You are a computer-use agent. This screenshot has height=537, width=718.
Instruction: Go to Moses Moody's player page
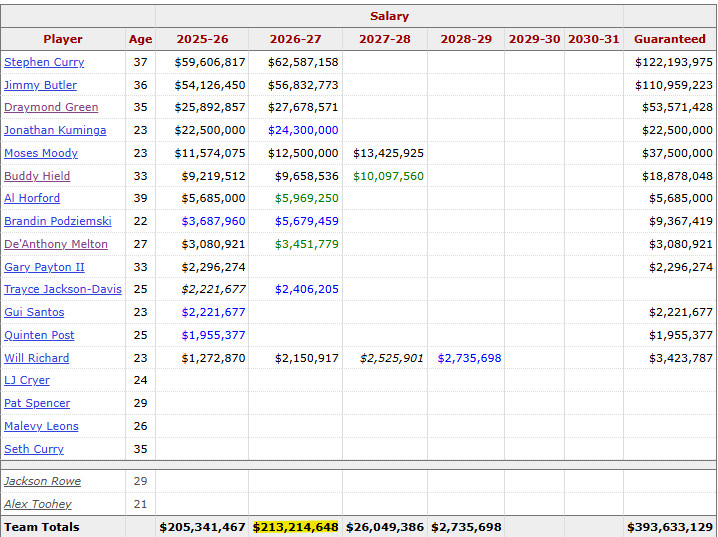41,153
